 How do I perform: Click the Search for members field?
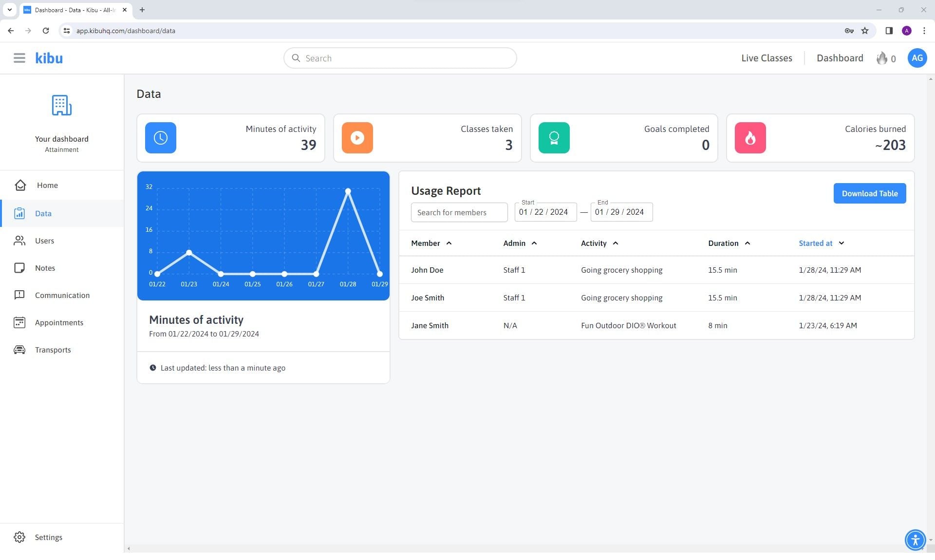[459, 212]
